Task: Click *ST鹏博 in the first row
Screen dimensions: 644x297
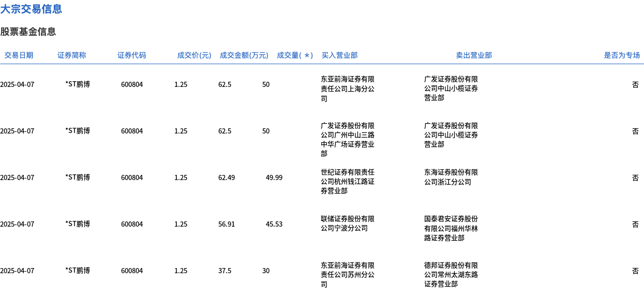Action: [78, 84]
